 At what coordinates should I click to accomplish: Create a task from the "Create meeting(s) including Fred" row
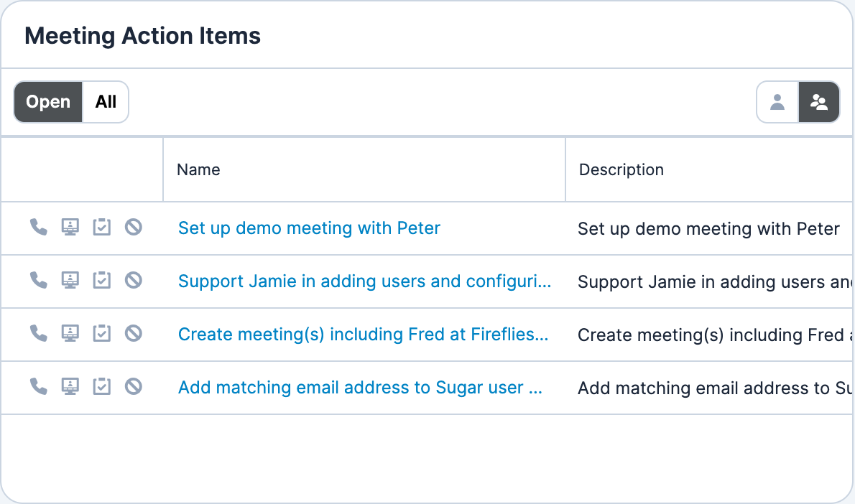coord(101,333)
